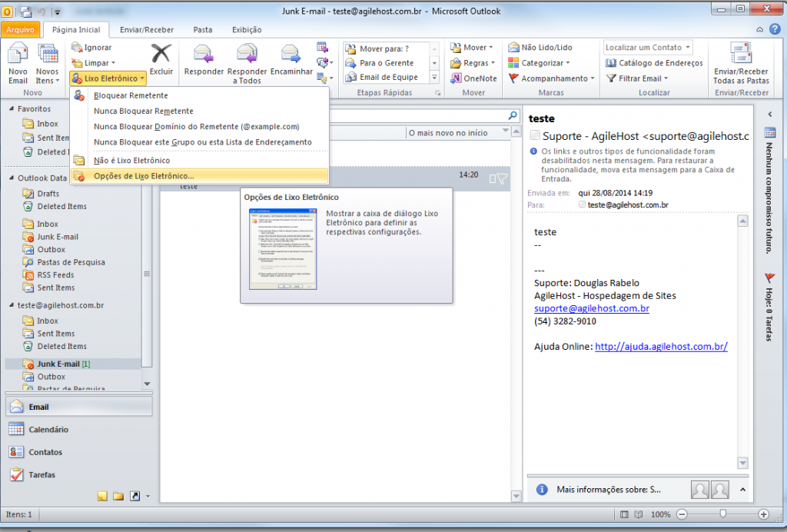Screen dimensions: 787x532
Task: Open the Calendário navigation pane
Action: (x=79, y=429)
